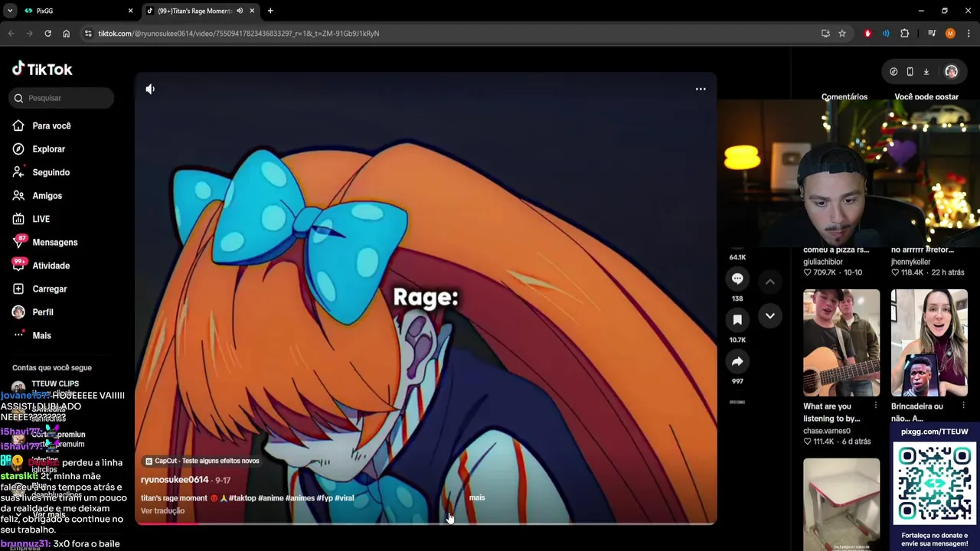The height and width of the screenshot is (551, 980).
Task: Open options for the What are you listening video
Action: [876, 406]
